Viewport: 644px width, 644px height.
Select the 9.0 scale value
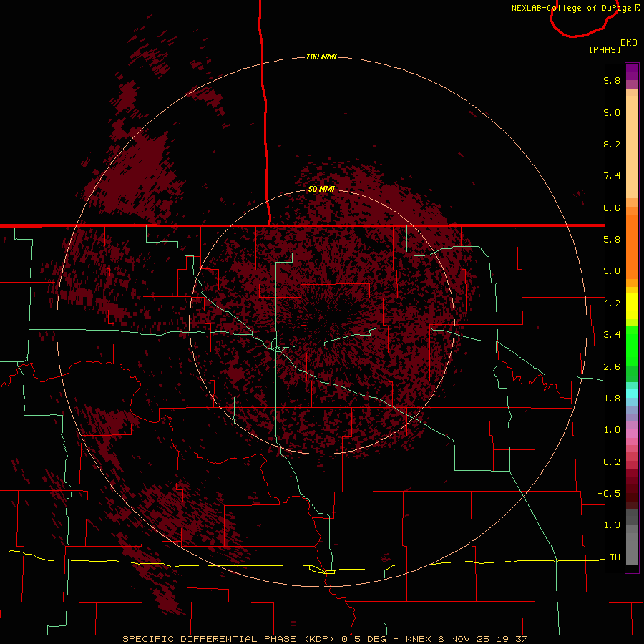[x=612, y=112]
